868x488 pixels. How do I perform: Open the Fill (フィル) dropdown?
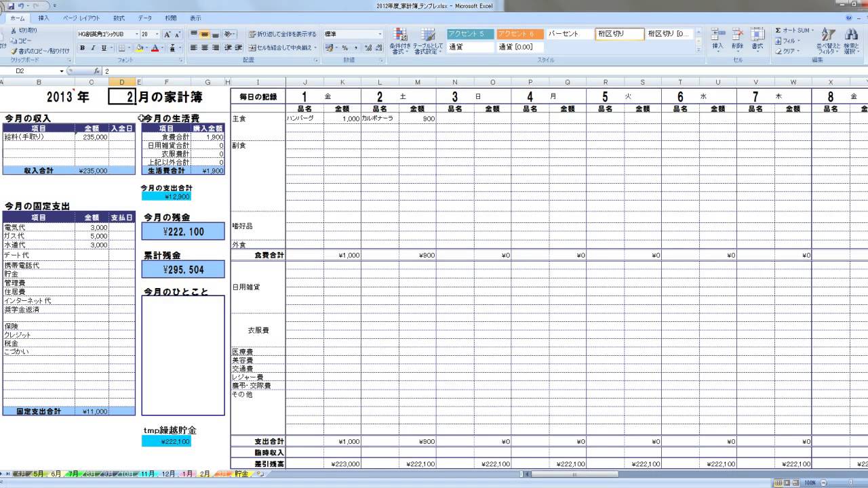[789, 41]
